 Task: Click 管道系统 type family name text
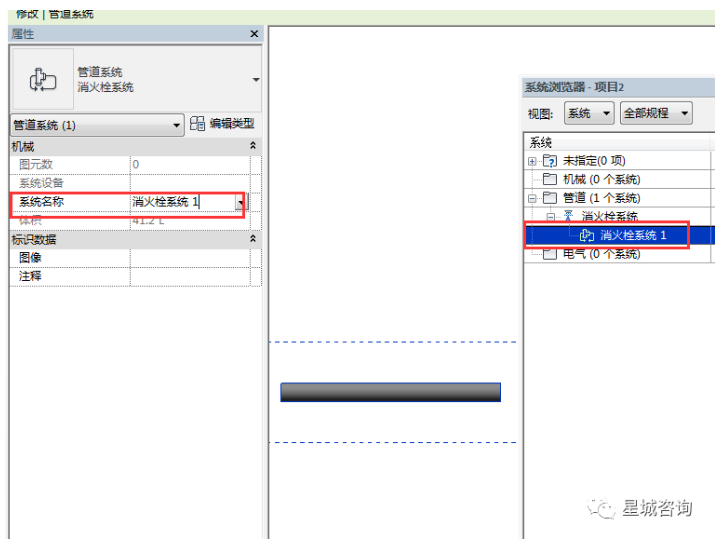pos(100,72)
